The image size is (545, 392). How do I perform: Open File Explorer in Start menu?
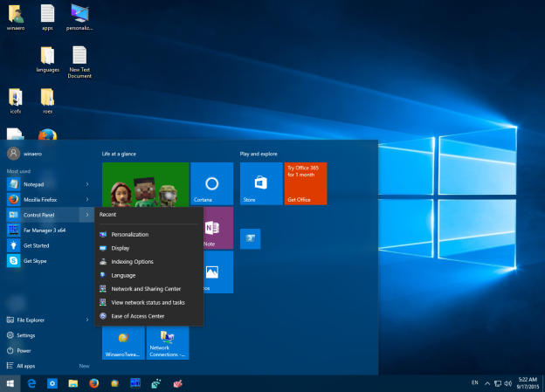click(x=42, y=320)
